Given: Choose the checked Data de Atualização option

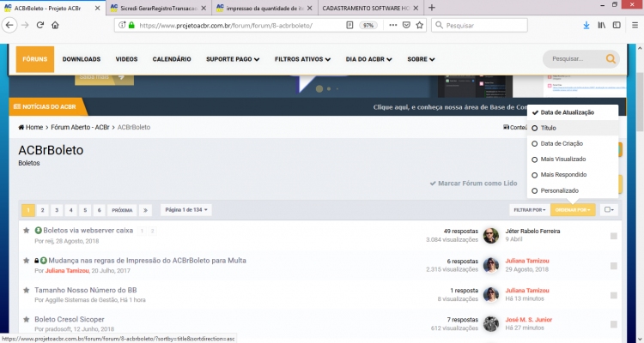Looking at the screenshot, I should tap(573, 112).
